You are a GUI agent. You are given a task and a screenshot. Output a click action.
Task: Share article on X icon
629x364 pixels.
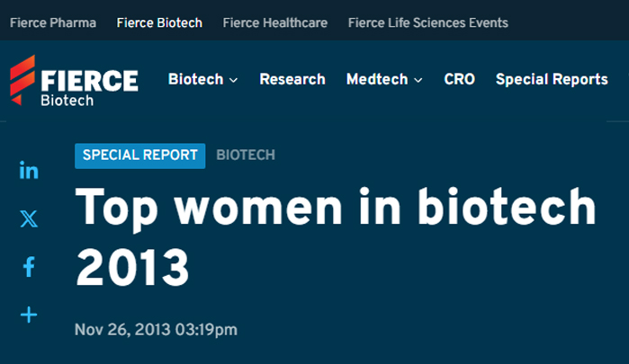[29, 218]
